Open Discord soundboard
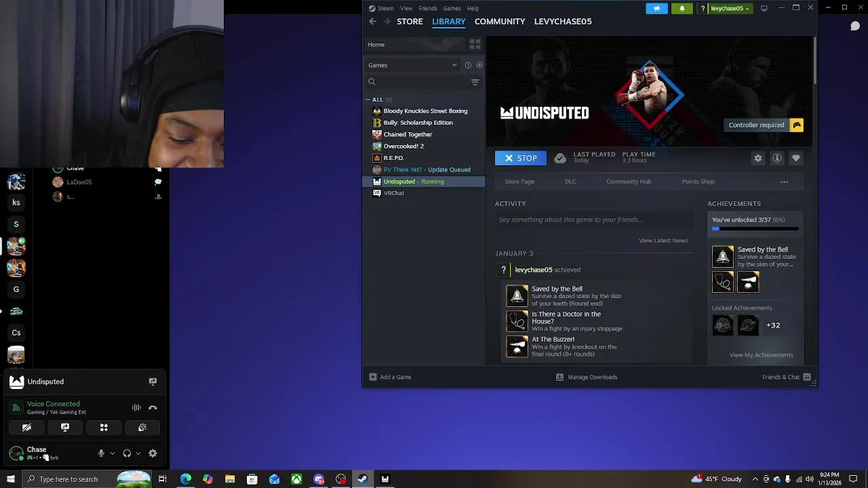Viewport: 868px width, 488px height. click(142, 428)
